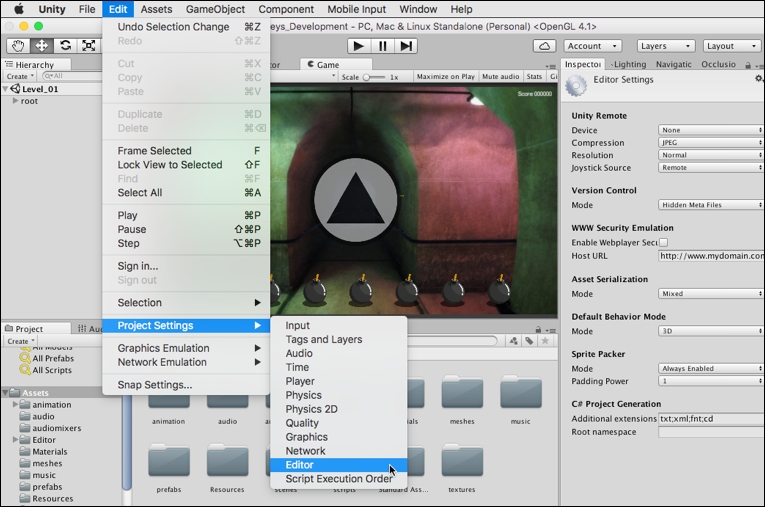Collapse the Level_01 scene
765x507 pixels.
(x=5, y=89)
